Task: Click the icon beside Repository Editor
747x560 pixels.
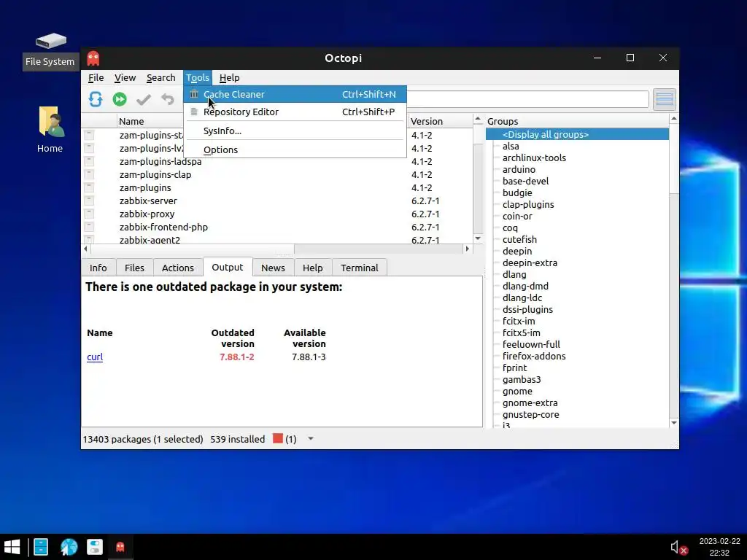Action: pyautogui.click(x=194, y=112)
